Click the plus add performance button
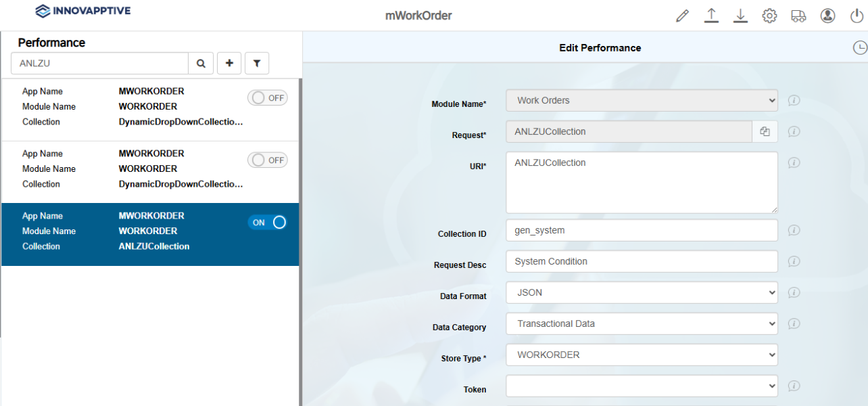This screenshot has height=406, width=868. click(229, 63)
